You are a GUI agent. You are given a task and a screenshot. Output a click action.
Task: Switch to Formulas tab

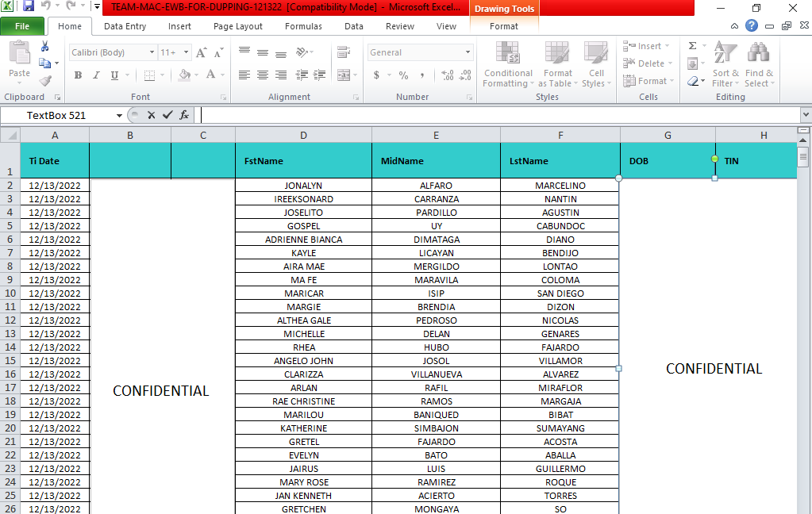[303, 26]
